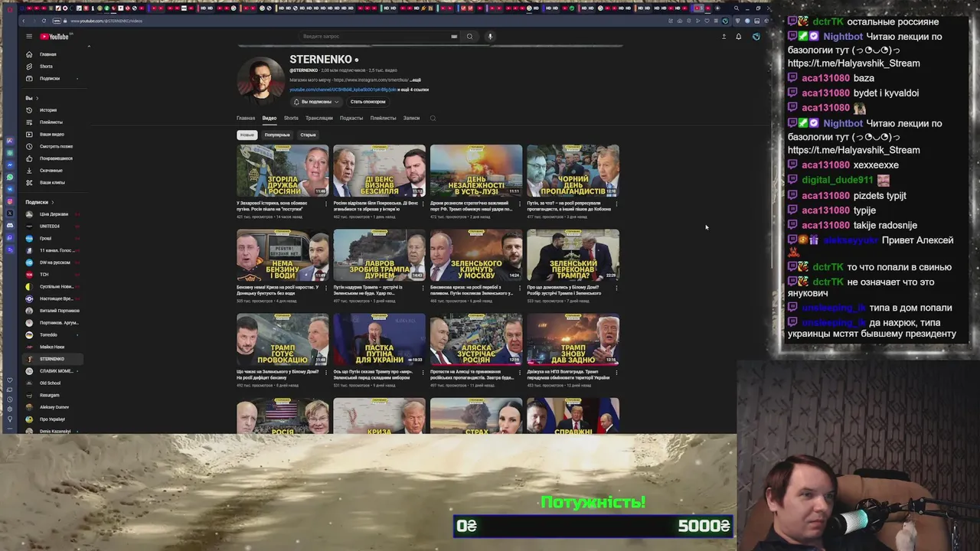Image resolution: width=980 pixels, height=551 pixels.
Task: Open menu for Згоріла дружба росіяни video
Action: click(327, 204)
